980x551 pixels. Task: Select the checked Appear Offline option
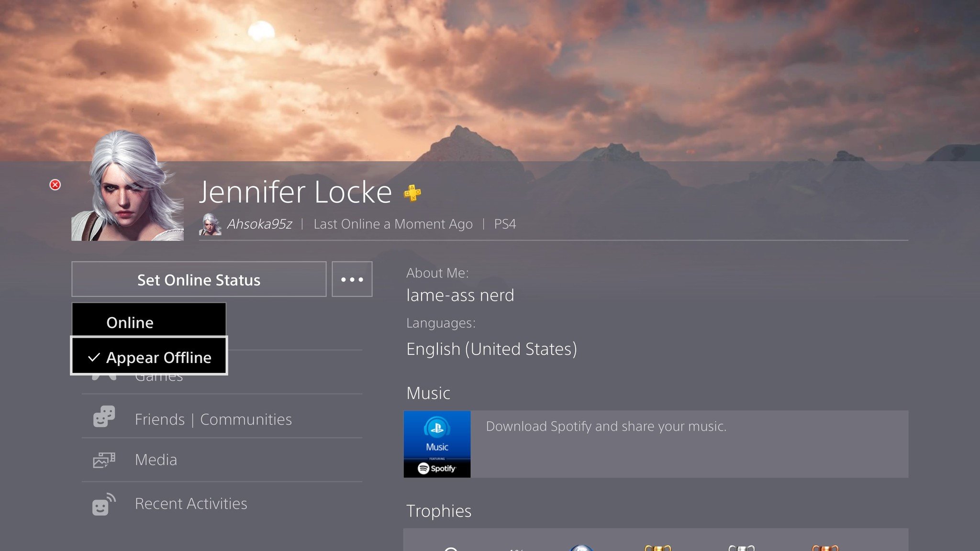click(149, 355)
